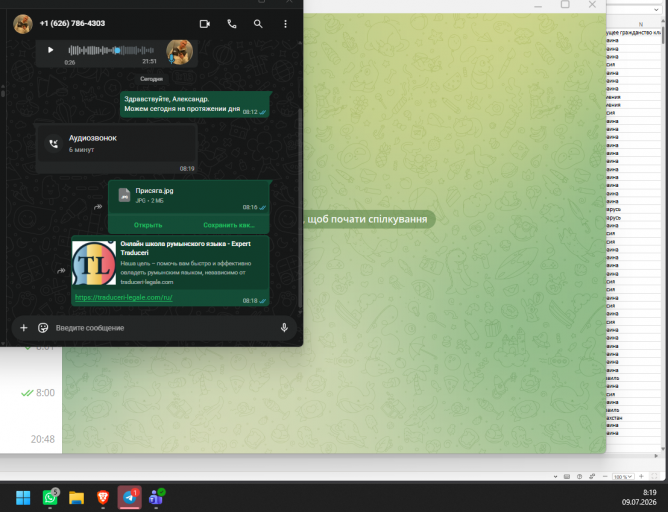Open Brave browser from the taskbar

point(103,498)
